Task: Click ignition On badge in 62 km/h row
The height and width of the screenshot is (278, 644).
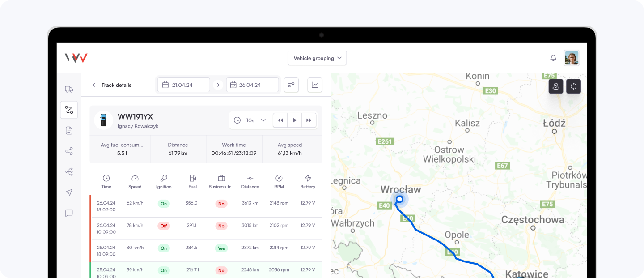Action: click(x=164, y=203)
